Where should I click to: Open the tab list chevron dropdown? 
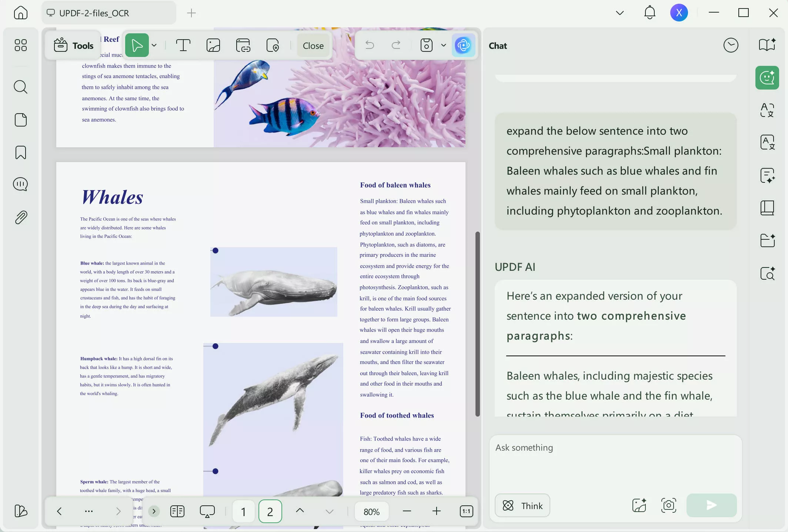[620, 13]
